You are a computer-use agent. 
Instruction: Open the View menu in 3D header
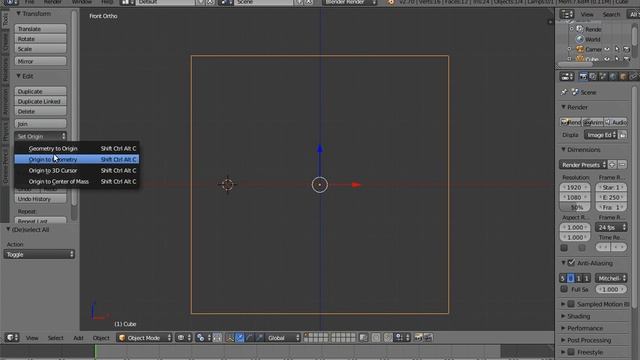32,338
